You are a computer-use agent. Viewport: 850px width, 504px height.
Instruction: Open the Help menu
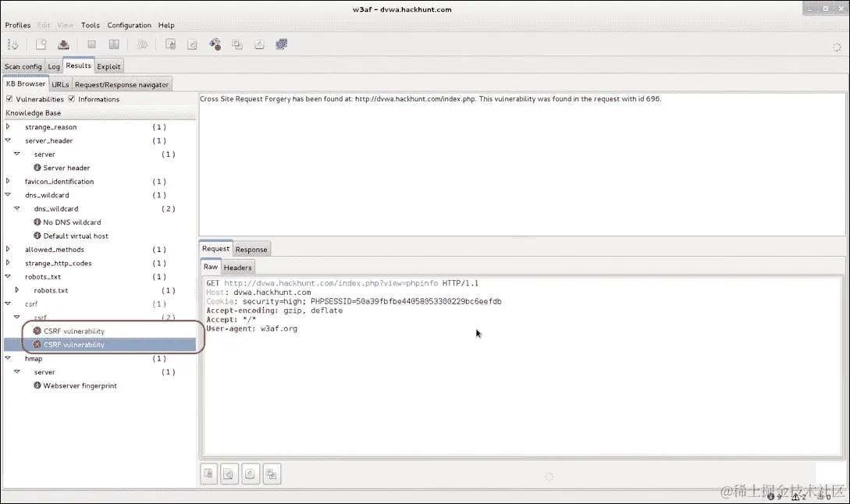click(166, 25)
